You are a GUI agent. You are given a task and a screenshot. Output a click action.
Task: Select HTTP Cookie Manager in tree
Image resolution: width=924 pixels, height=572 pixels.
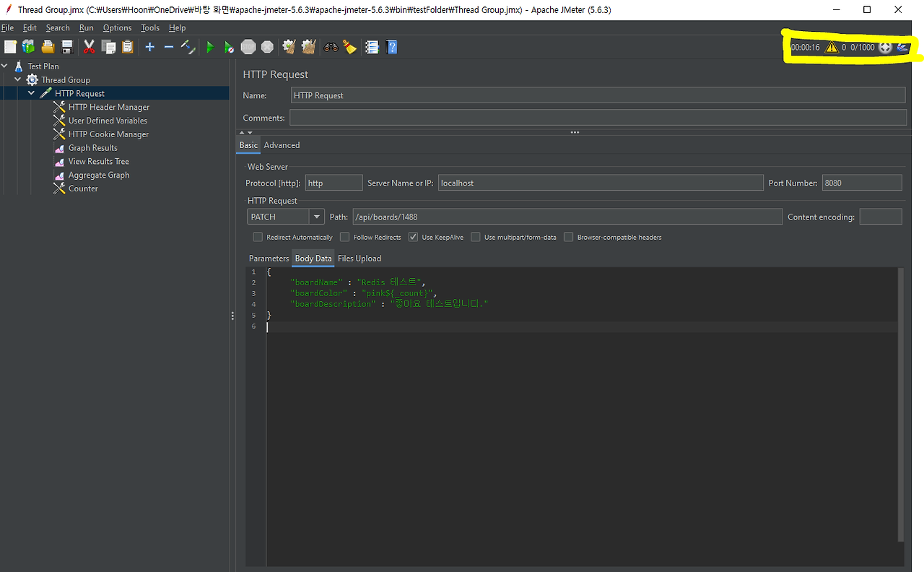tap(108, 134)
